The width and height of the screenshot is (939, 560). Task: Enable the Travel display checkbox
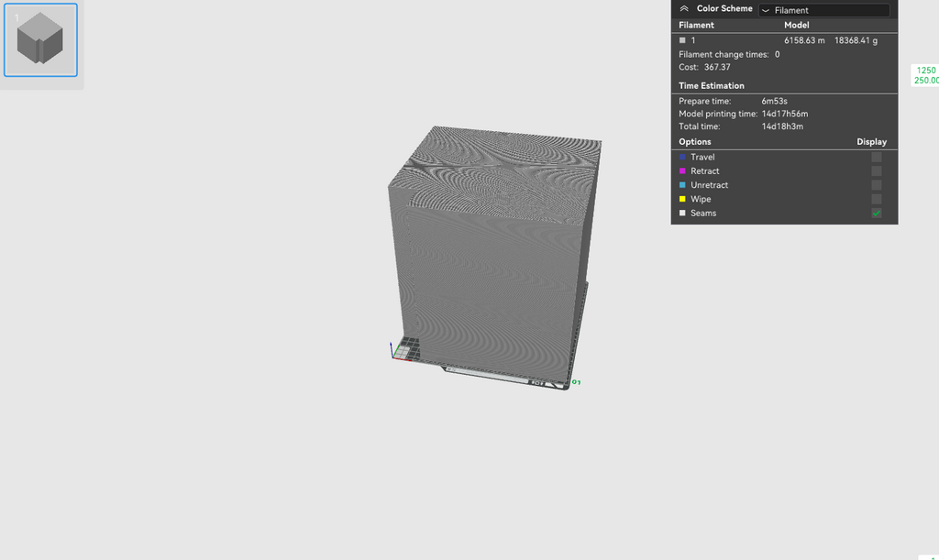coord(876,158)
